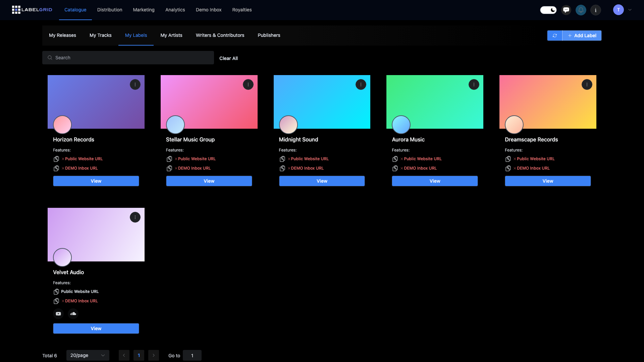Open the notifications bell icon

[x=581, y=10]
